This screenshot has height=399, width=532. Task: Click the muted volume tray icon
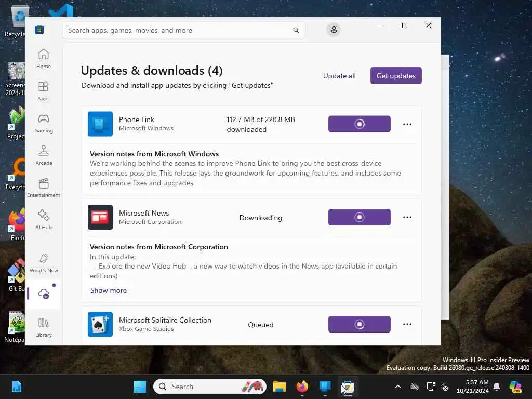pos(444,387)
